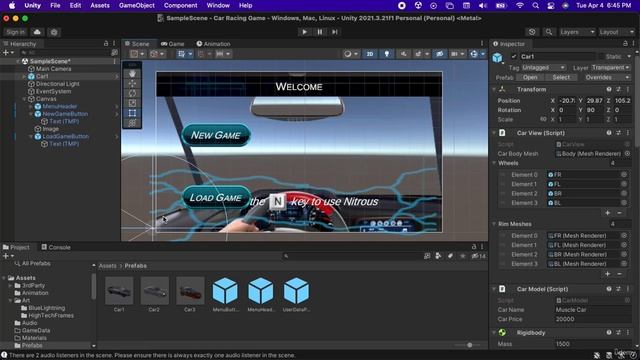Image resolution: width=640 pixels, height=360 pixels.
Task: Click the Car Price input field
Action: (x=592, y=319)
